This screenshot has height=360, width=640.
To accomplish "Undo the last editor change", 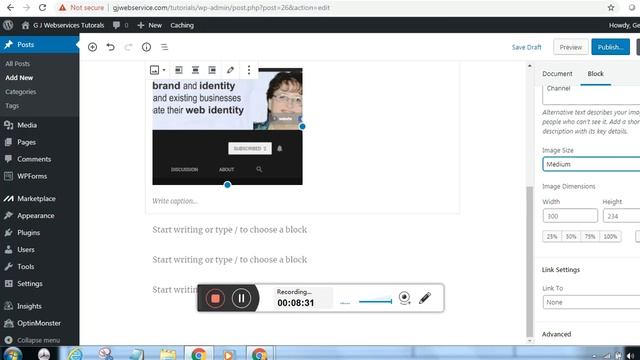I will (111, 47).
